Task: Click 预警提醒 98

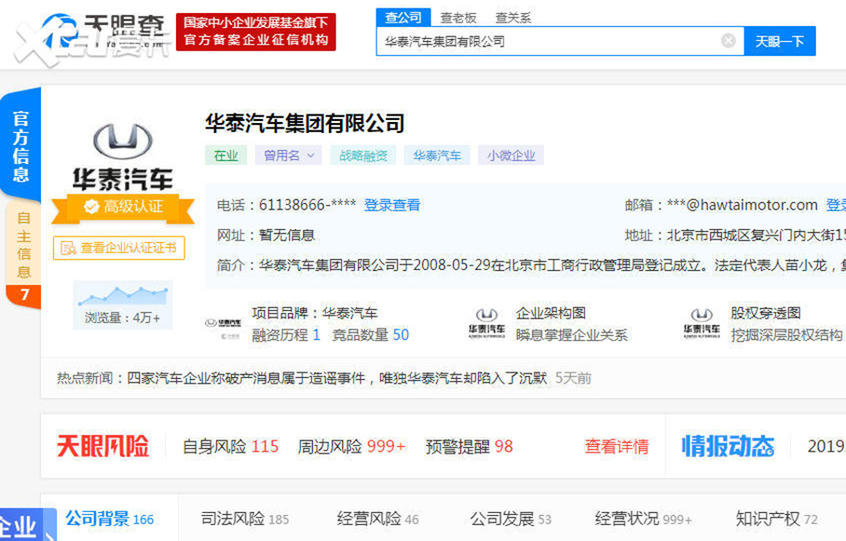Action: point(469,447)
